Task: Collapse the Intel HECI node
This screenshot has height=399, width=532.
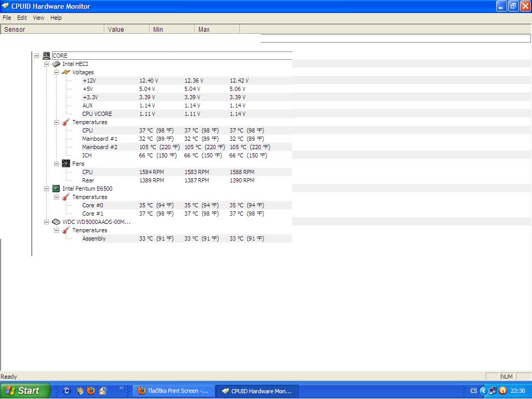Action: 46,64
